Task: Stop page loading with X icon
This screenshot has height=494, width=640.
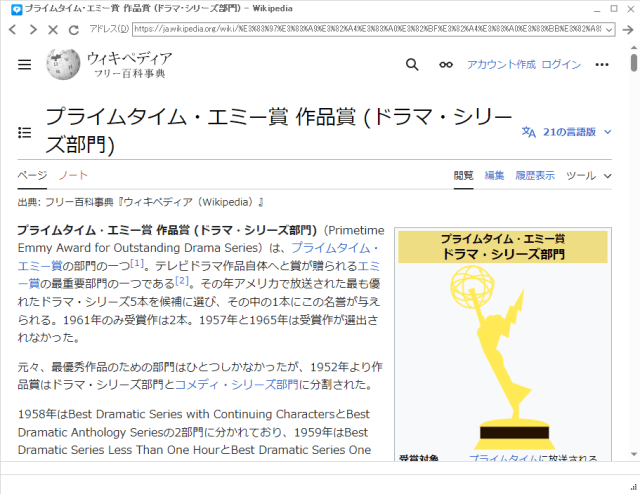Action: click(53, 29)
